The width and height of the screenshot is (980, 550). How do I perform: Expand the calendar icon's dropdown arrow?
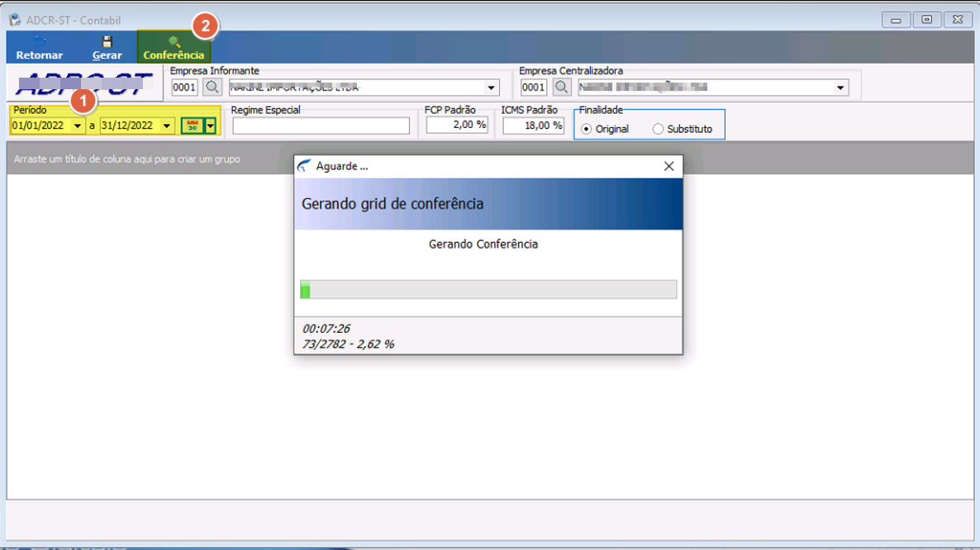[211, 126]
